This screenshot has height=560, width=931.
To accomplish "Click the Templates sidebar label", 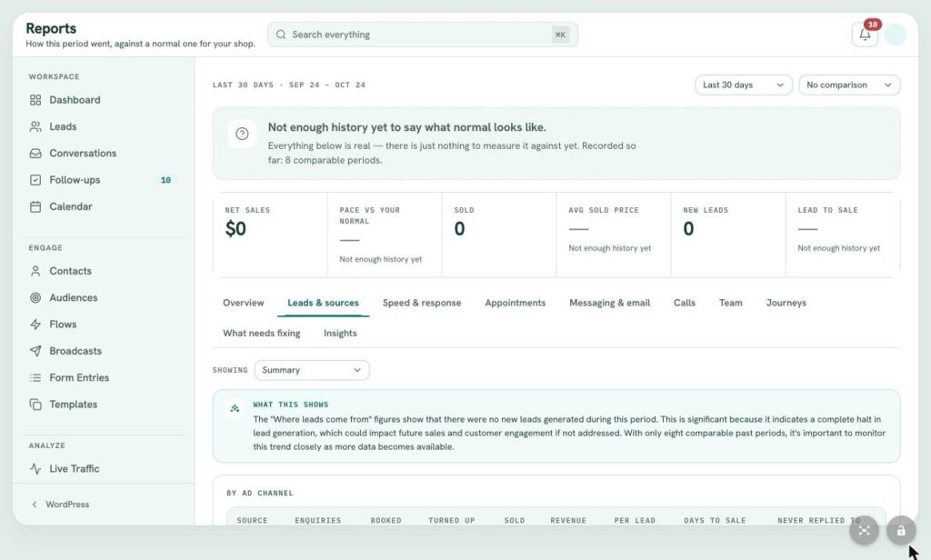I will (x=73, y=405).
